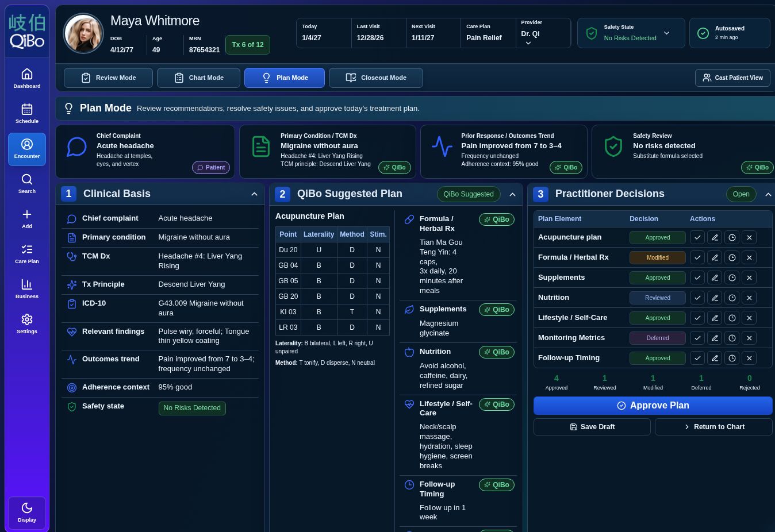
Task: Switch to Chart Mode
Action: coord(198,78)
